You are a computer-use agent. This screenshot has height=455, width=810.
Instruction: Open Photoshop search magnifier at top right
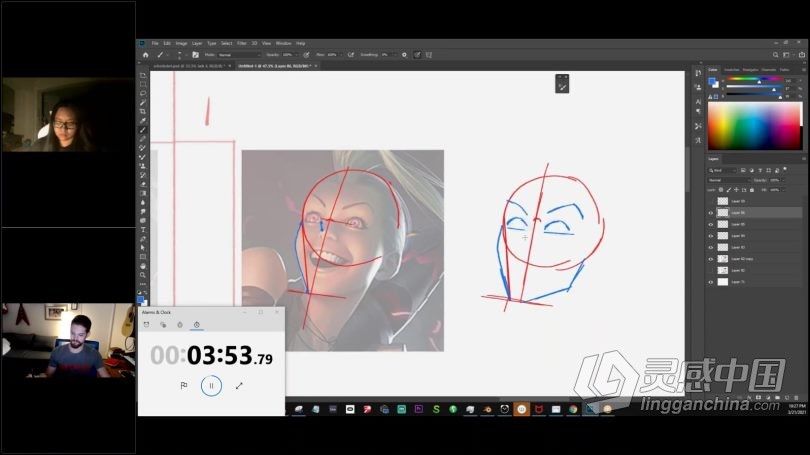click(775, 55)
